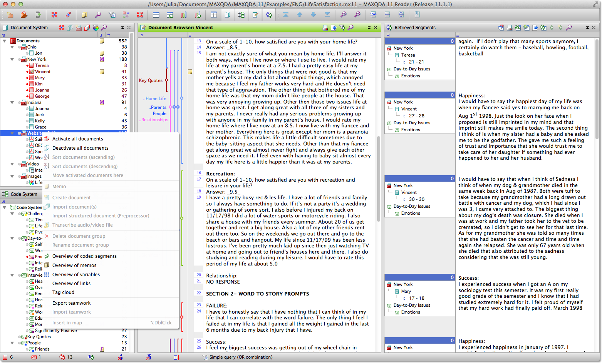The image size is (602, 364).
Task: Open a project via the folder icon
Action: [x=24, y=15]
